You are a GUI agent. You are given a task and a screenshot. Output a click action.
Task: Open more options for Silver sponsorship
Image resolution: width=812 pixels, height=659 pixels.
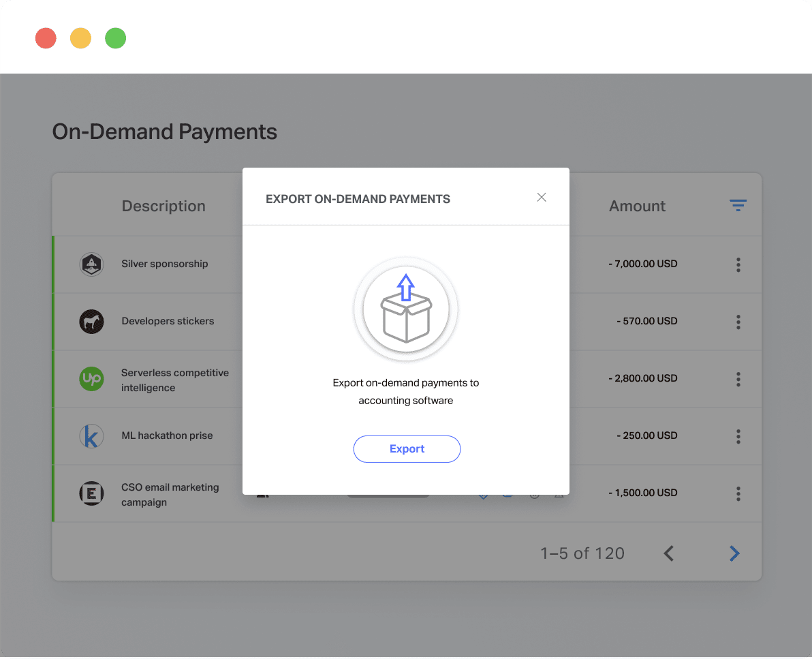(x=738, y=264)
